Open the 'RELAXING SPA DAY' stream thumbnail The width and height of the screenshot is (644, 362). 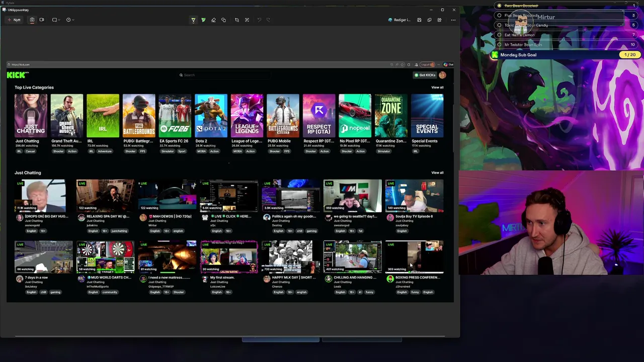(x=106, y=196)
